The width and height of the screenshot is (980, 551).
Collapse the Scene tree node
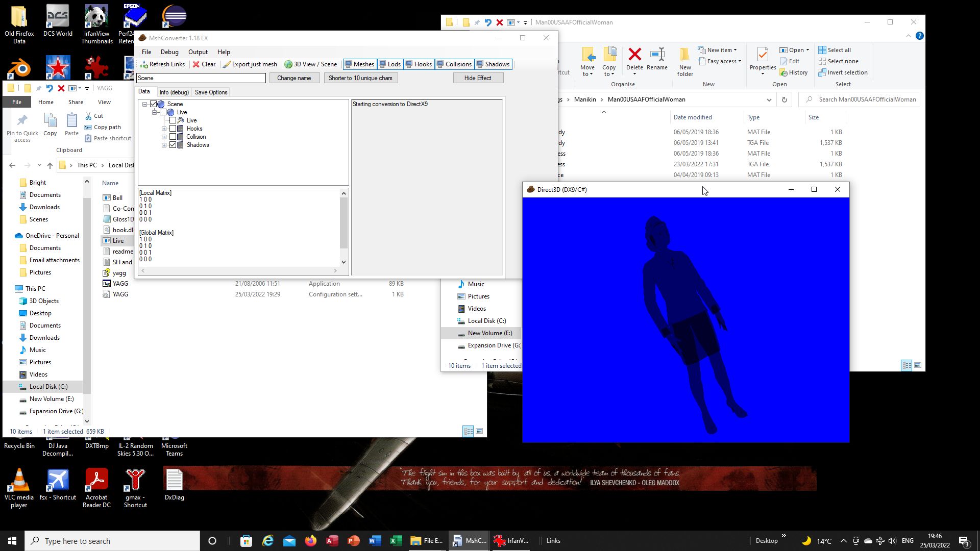click(x=145, y=104)
